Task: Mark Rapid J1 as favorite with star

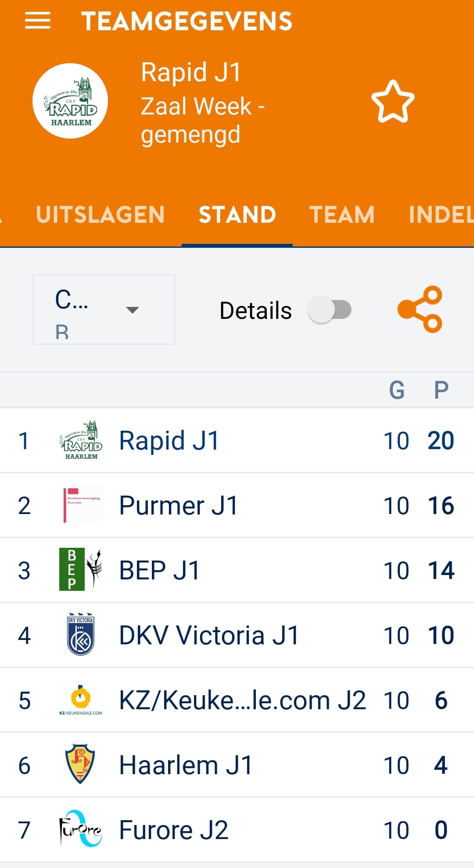Action: [393, 101]
